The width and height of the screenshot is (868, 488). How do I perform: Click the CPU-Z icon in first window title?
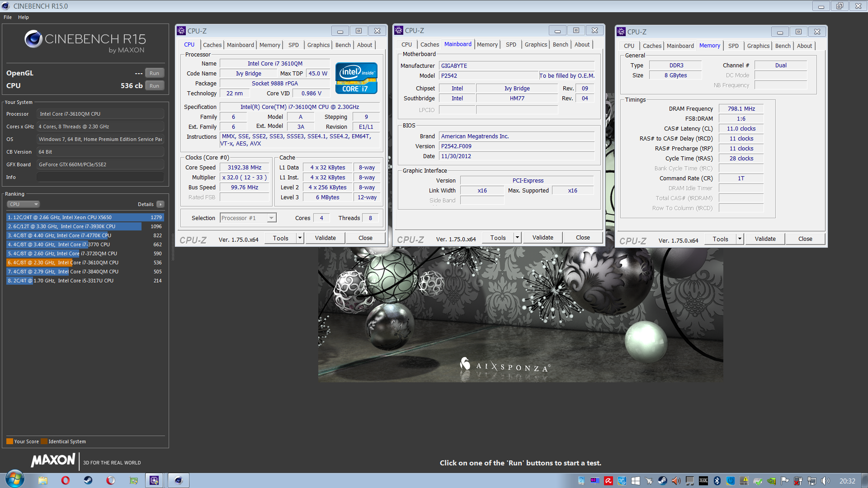click(182, 31)
